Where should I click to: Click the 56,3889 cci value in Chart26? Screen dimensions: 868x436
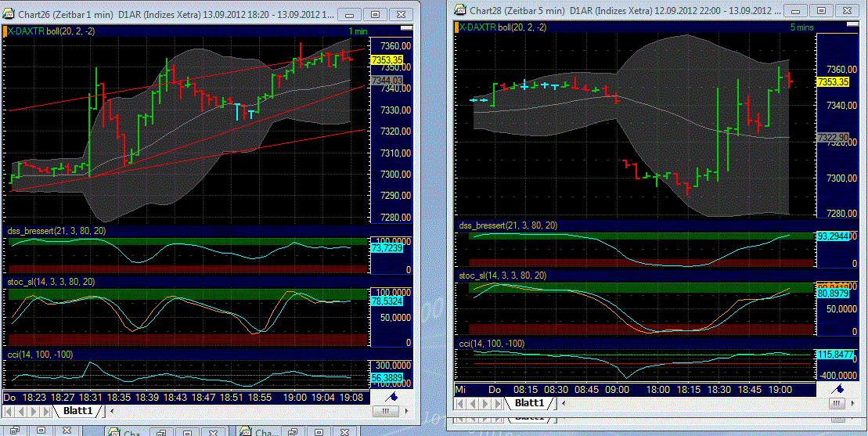(387, 377)
